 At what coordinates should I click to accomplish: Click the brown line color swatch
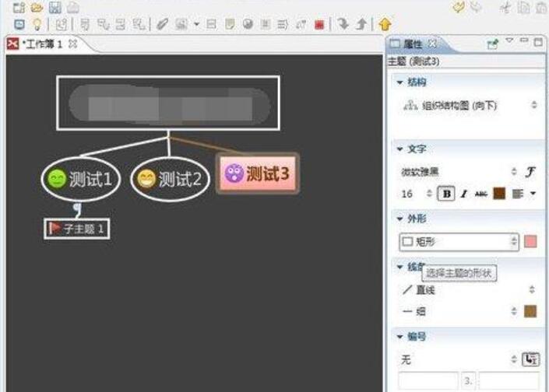pos(530,311)
